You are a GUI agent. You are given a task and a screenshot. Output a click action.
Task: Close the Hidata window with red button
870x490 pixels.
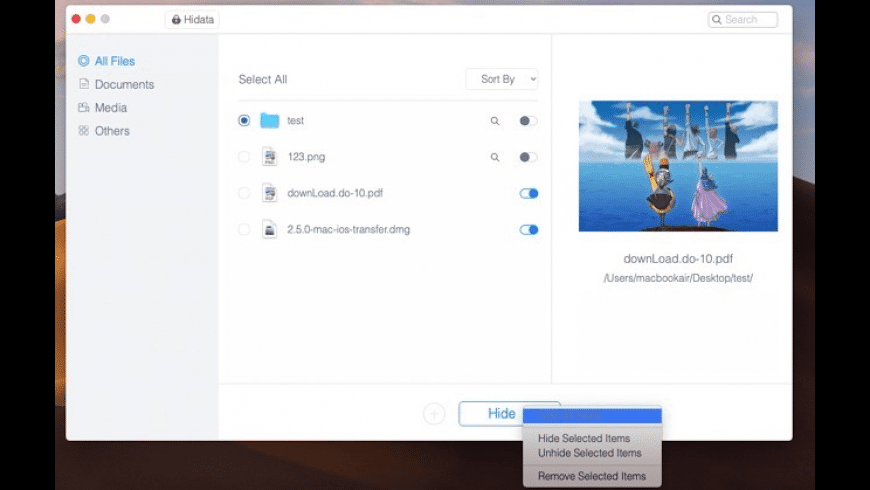click(x=76, y=19)
